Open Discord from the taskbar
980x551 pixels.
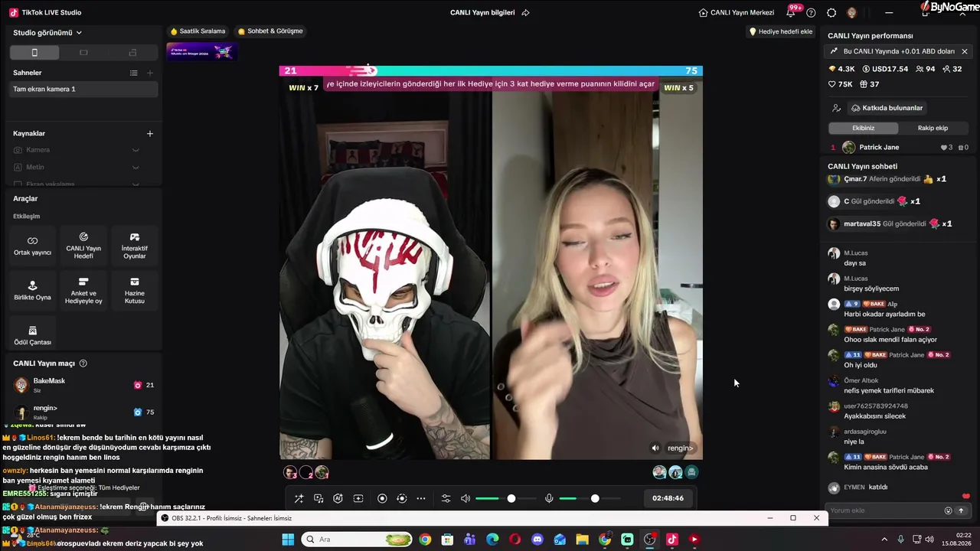pos(537,540)
